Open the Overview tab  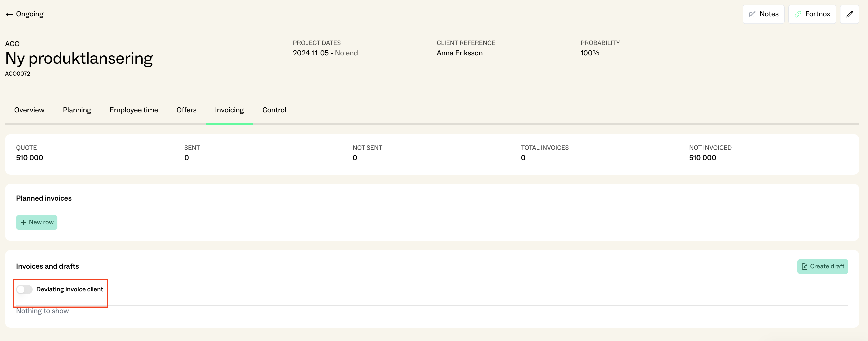click(x=29, y=110)
